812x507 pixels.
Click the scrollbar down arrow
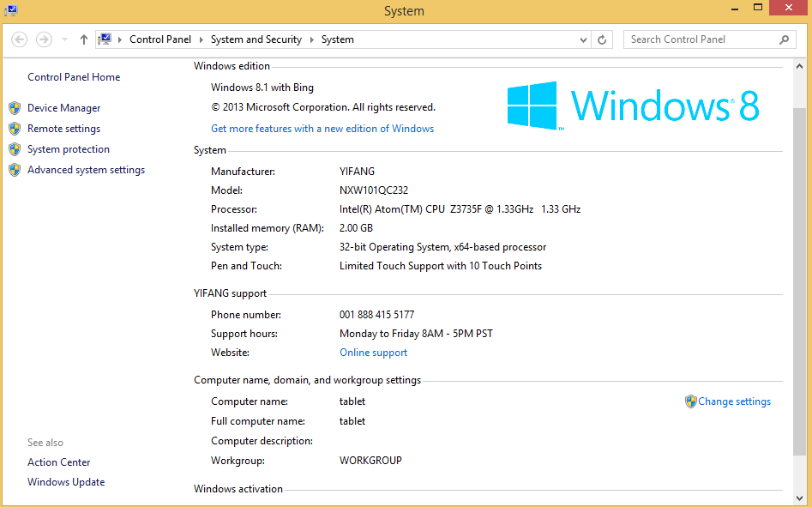point(799,498)
